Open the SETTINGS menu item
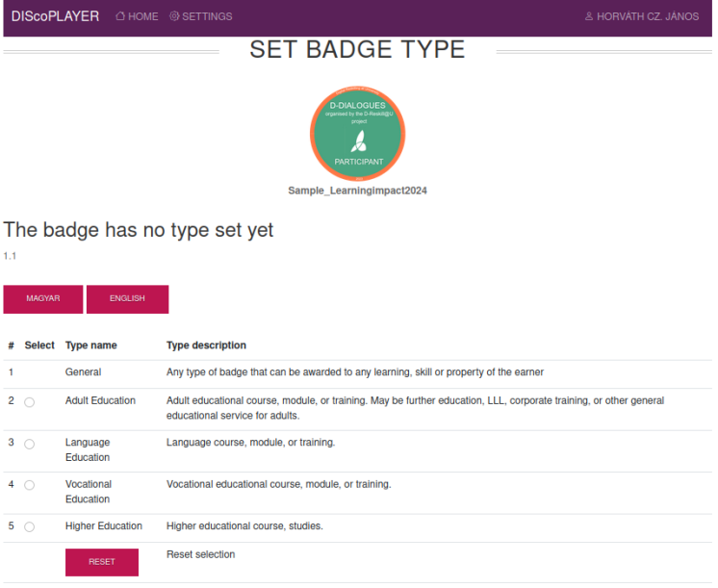 (x=200, y=16)
